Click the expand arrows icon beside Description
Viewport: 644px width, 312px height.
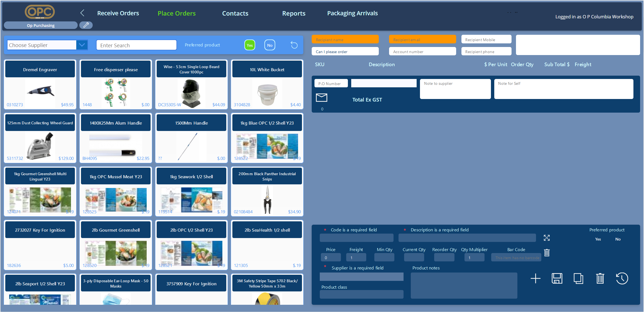click(x=547, y=238)
